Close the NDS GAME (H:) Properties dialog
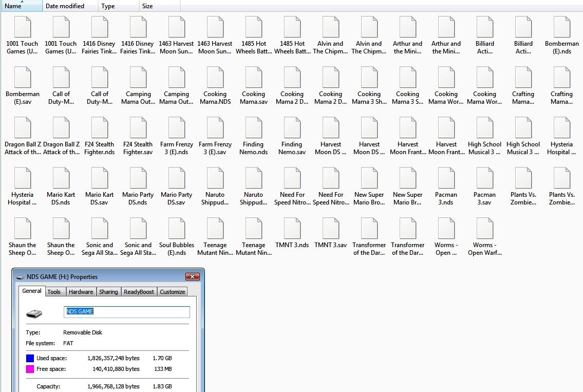Image resolution: width=583 pixels, height=392 pixels. tap(193, 277)
